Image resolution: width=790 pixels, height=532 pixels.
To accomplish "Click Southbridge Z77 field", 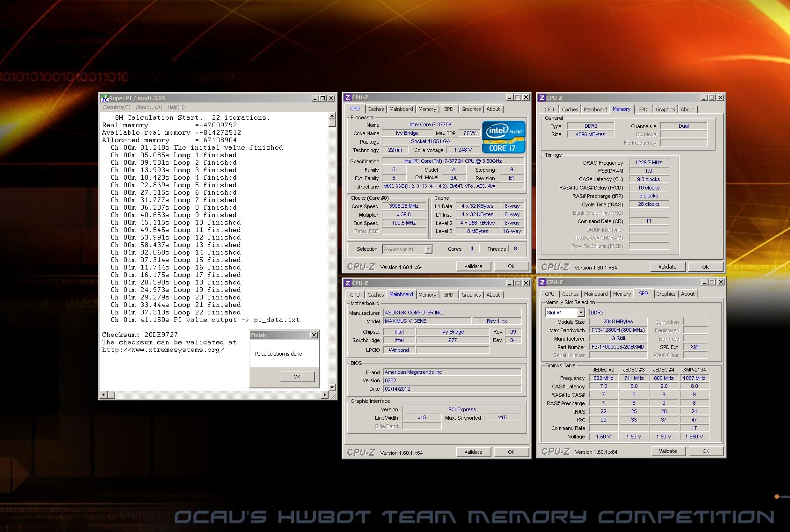I will tap(453, 340).
